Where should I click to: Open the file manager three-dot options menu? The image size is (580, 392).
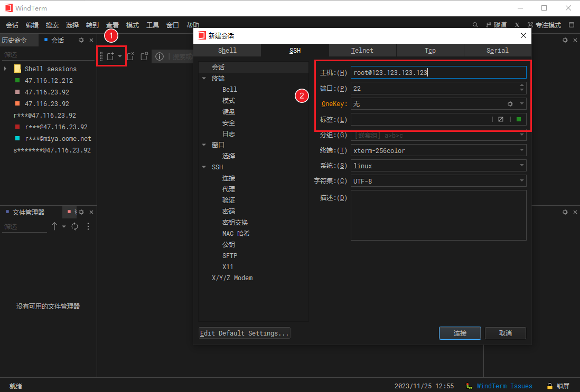coord(88,226)
